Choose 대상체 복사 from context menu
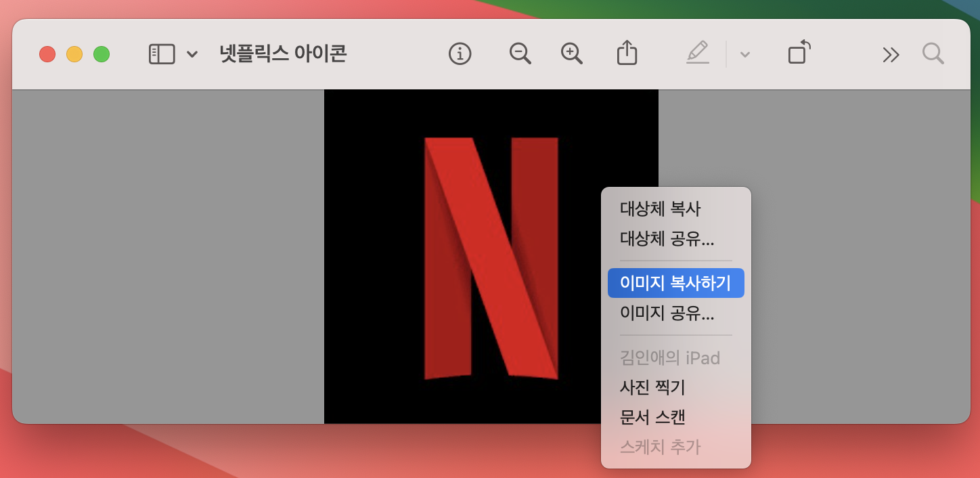 click(x=676, y=209)
